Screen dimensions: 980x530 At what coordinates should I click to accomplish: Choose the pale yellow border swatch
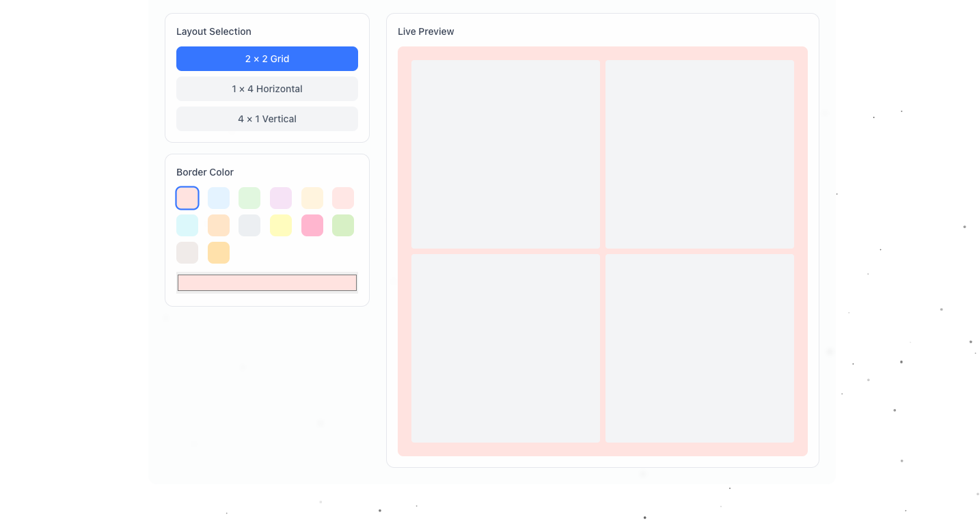pos(281,225)
